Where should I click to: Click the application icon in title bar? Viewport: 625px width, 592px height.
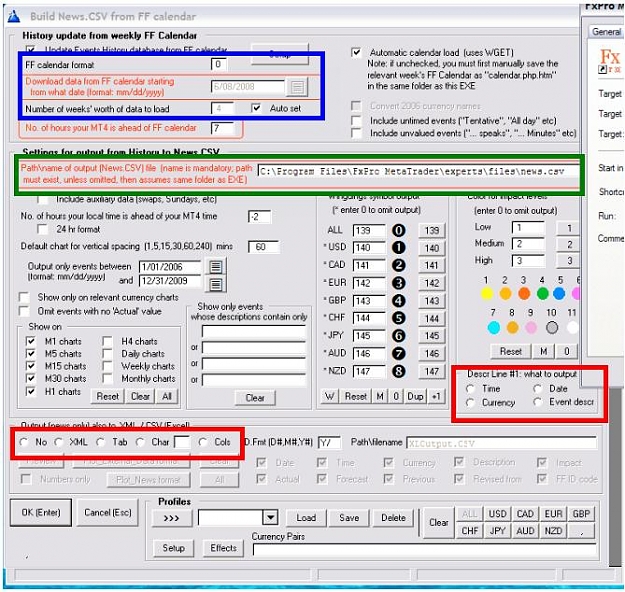[14, 16]
